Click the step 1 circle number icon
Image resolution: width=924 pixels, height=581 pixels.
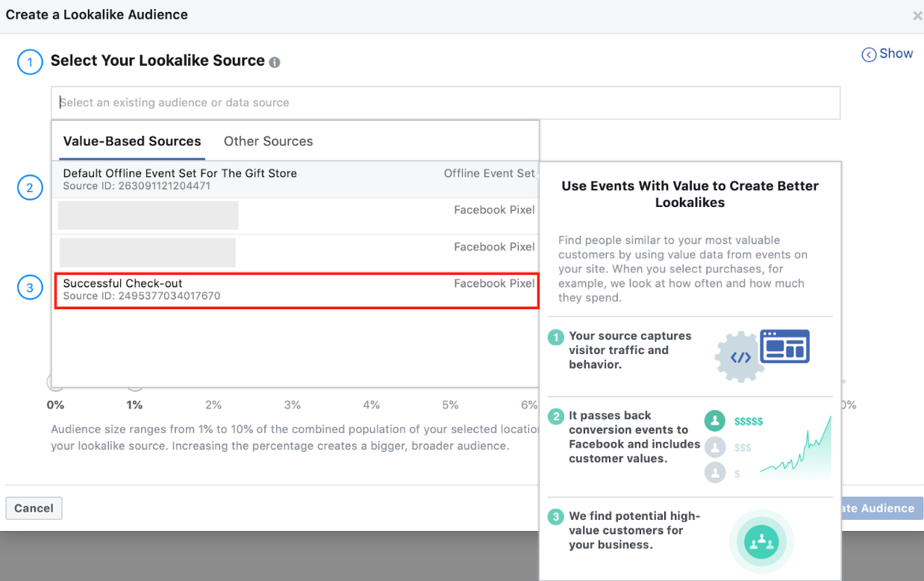[30, 63]
